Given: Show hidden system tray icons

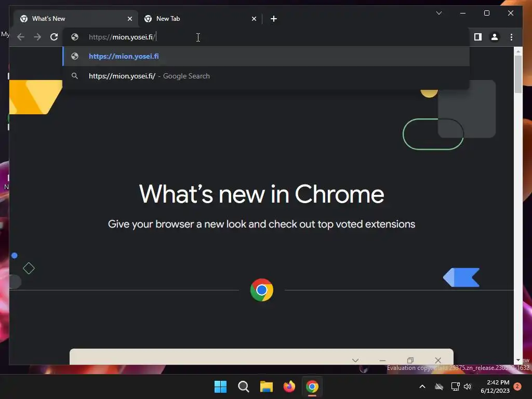Looking at the screenshot, I should (x=422, y=387).
